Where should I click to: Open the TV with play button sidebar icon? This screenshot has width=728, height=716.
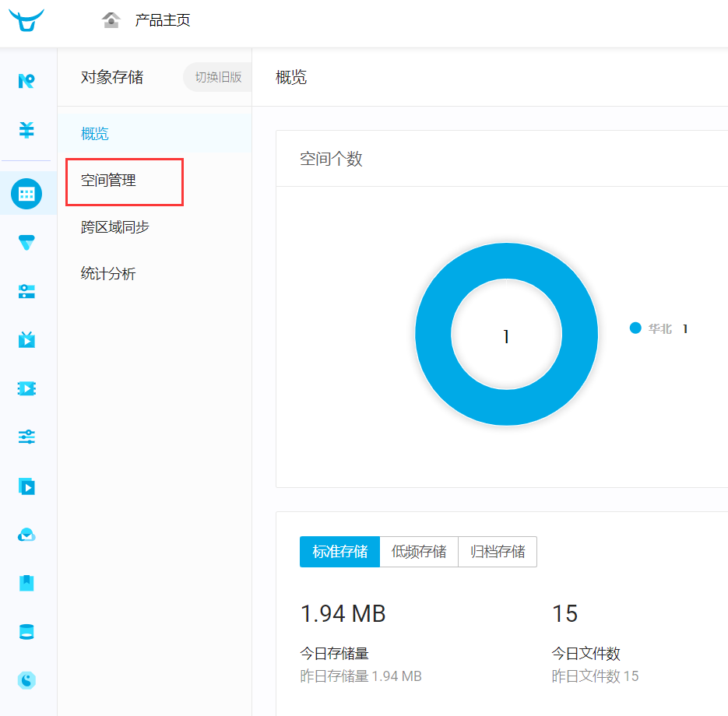click(26, 339)
